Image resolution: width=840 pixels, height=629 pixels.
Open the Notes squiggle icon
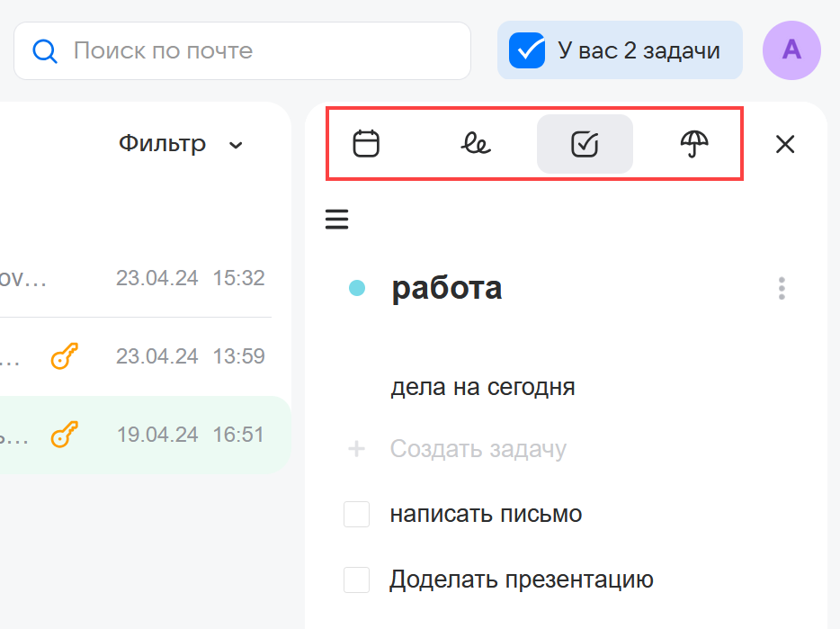[476, 144]
